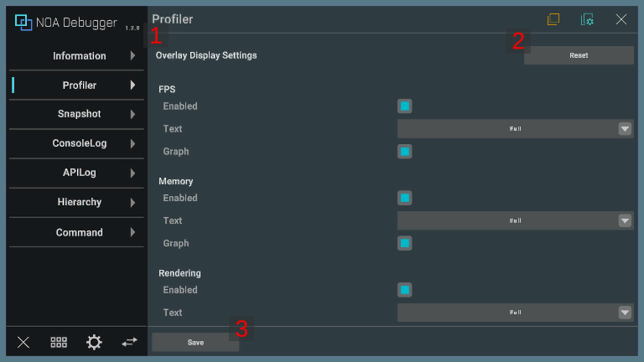Click the orange floating window icon
The height and width of the screenshot is (362, 644).
[x=553, y=19]
